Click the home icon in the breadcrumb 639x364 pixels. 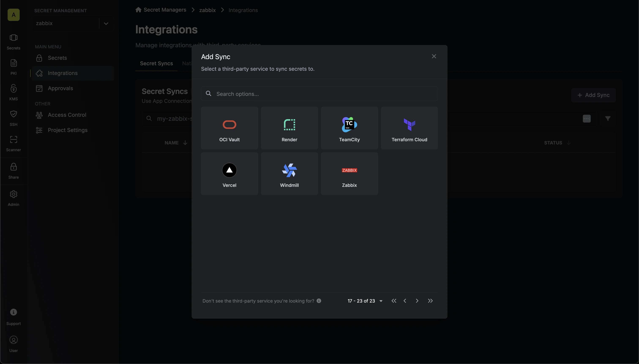(x=138, y=10)
